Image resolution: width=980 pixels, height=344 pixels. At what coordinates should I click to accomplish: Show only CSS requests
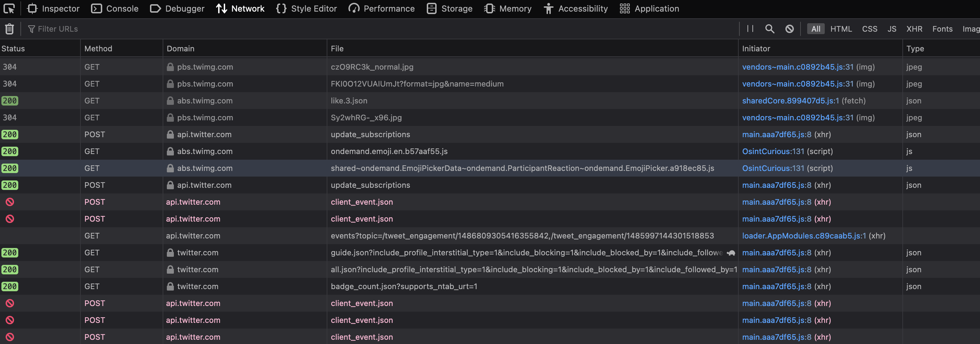coord(869,29)
